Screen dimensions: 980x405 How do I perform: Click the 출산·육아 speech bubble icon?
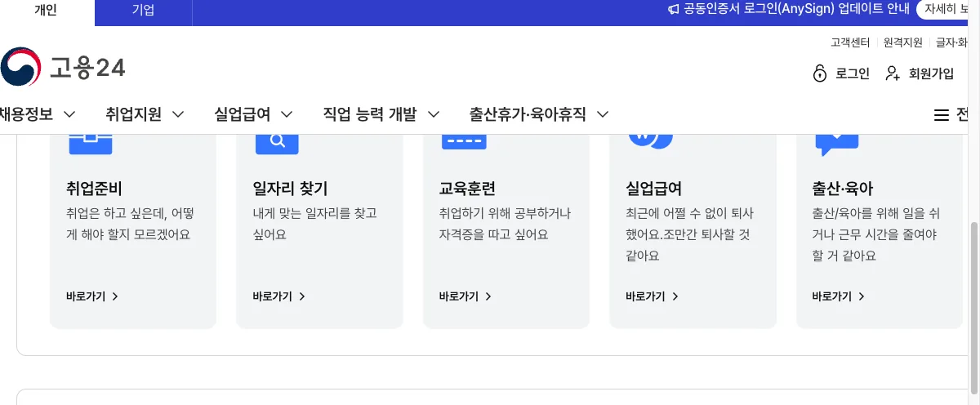[x=836, y=145]
